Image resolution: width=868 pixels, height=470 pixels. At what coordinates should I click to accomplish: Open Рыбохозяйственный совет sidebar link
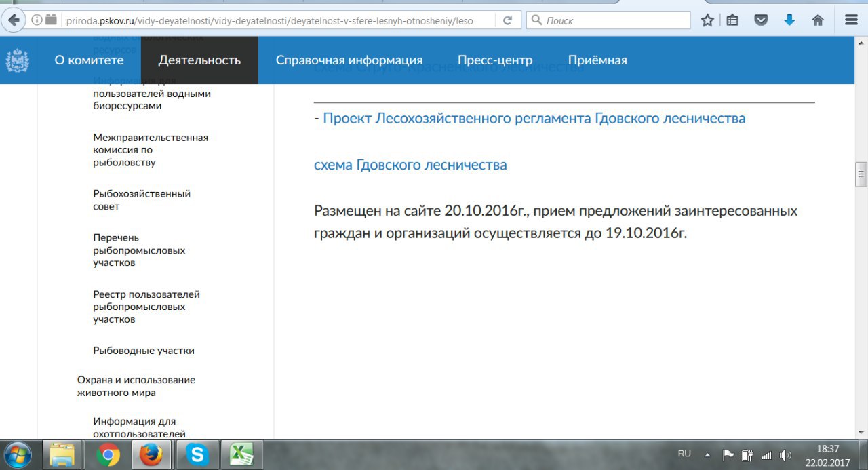tap(142, 200)
